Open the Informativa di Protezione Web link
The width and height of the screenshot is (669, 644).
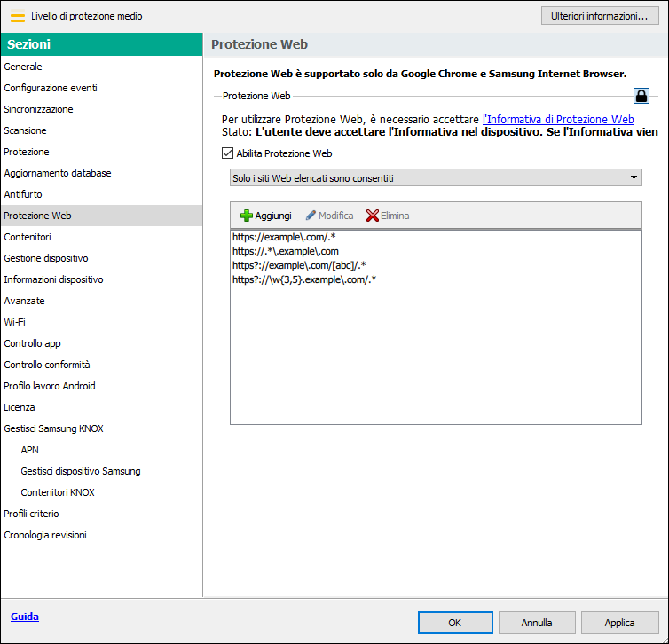558,119
